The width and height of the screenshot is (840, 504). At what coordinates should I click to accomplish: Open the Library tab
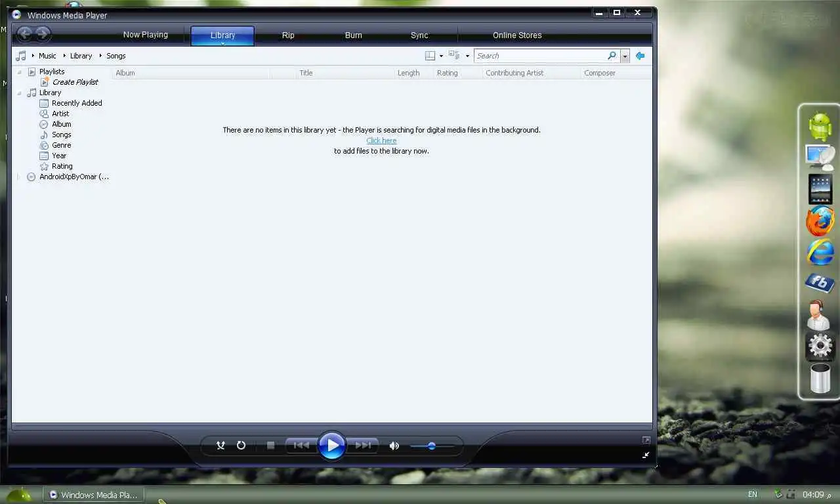tap(222, 35)
